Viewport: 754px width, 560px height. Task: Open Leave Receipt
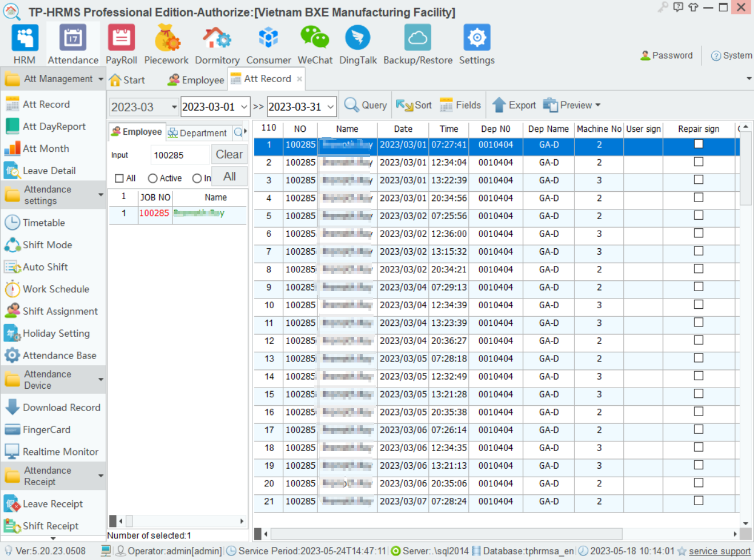53,504
